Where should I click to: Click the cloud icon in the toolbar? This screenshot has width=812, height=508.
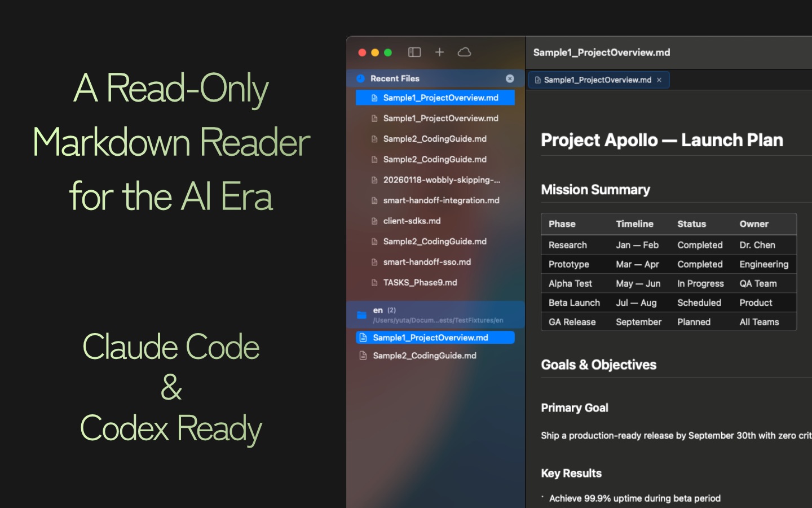click(x=465, y=52)
